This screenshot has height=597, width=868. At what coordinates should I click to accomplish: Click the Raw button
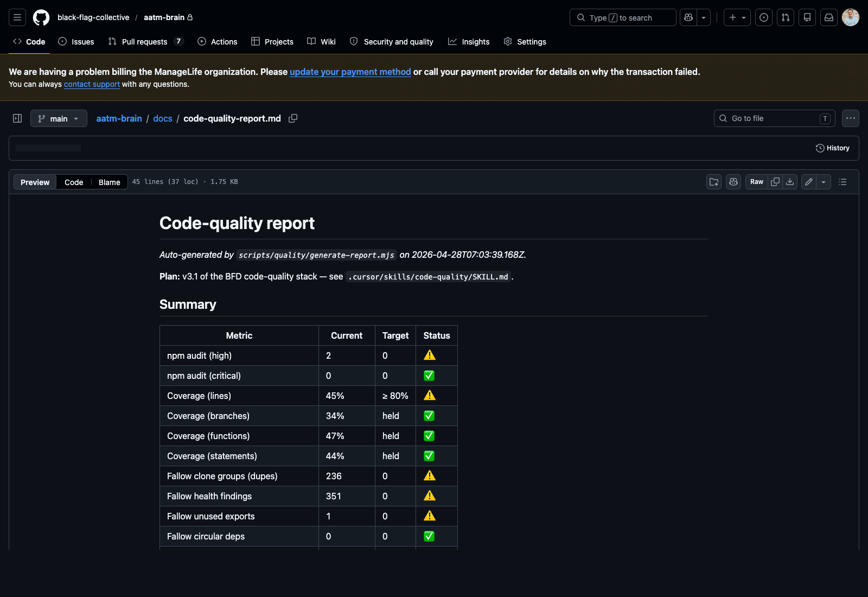[756, 182]
